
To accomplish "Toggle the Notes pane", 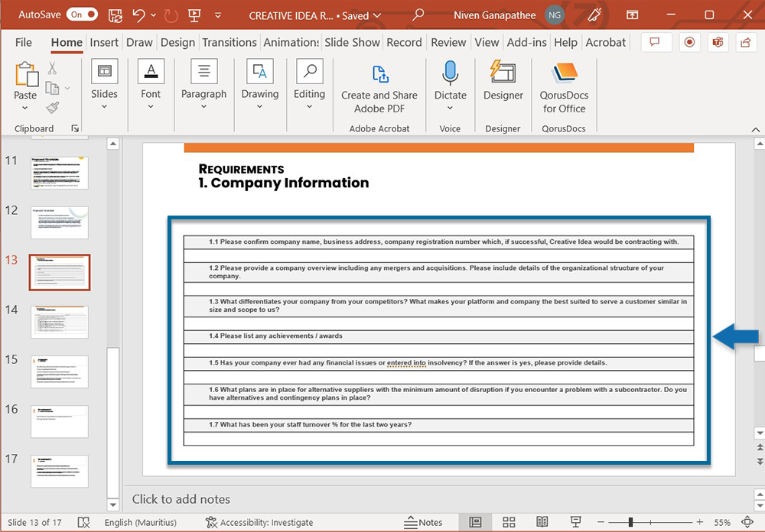I will coord(423,522).
